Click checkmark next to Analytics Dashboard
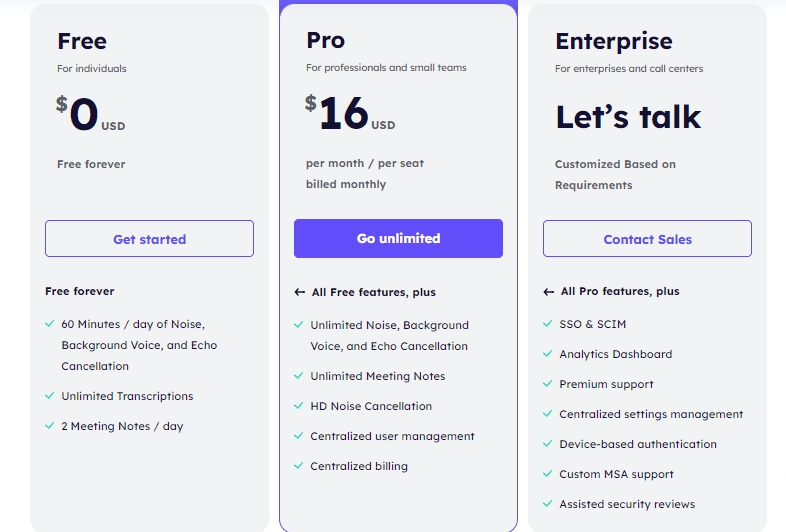The height and width of the screenshot is (532, 786). pos(547,353)
